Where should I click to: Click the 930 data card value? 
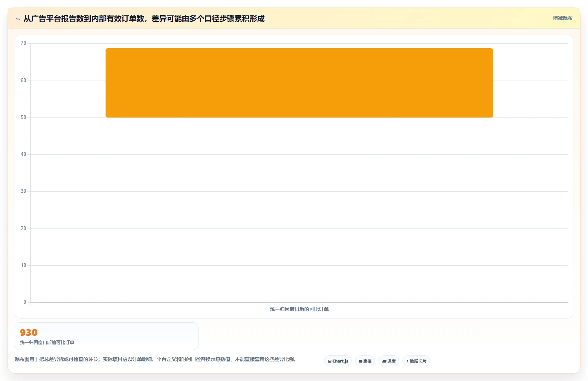[x=29, y=332]
